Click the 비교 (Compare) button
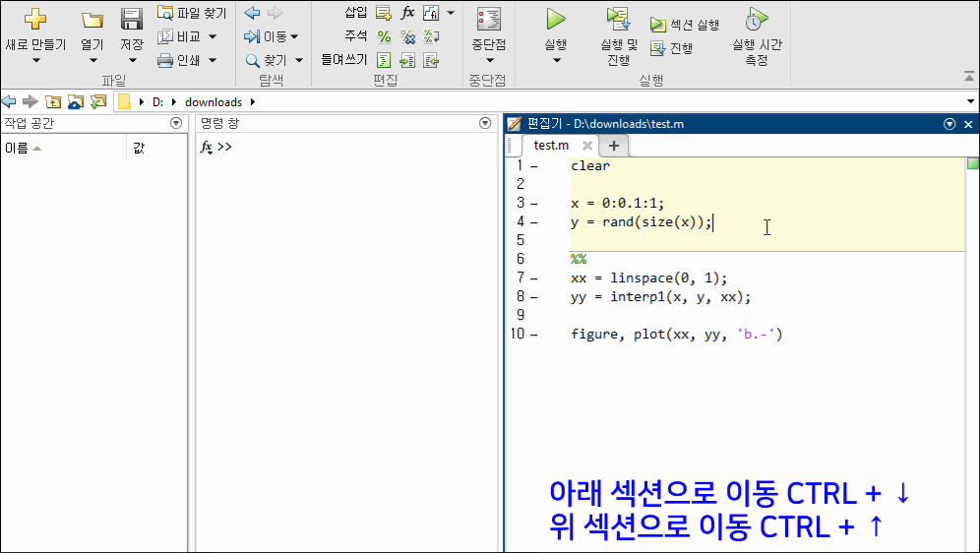The image size is (980, 553). [180, 36]
